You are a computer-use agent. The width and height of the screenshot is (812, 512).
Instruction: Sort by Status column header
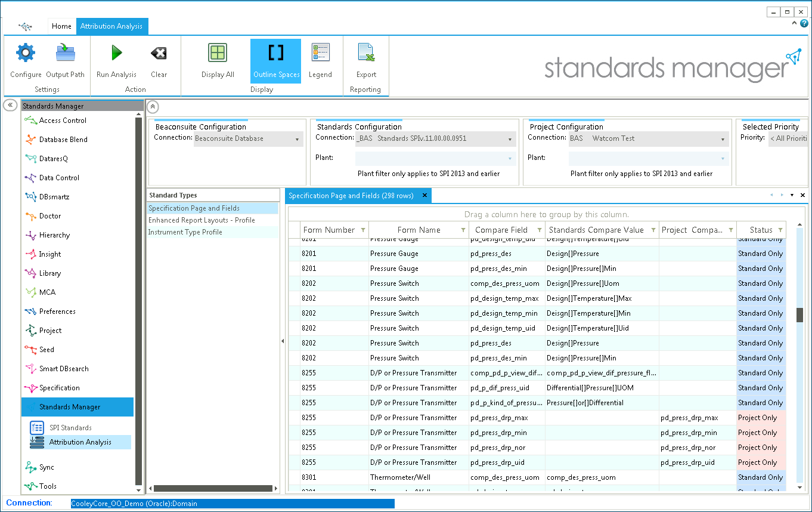pos(761,230)
